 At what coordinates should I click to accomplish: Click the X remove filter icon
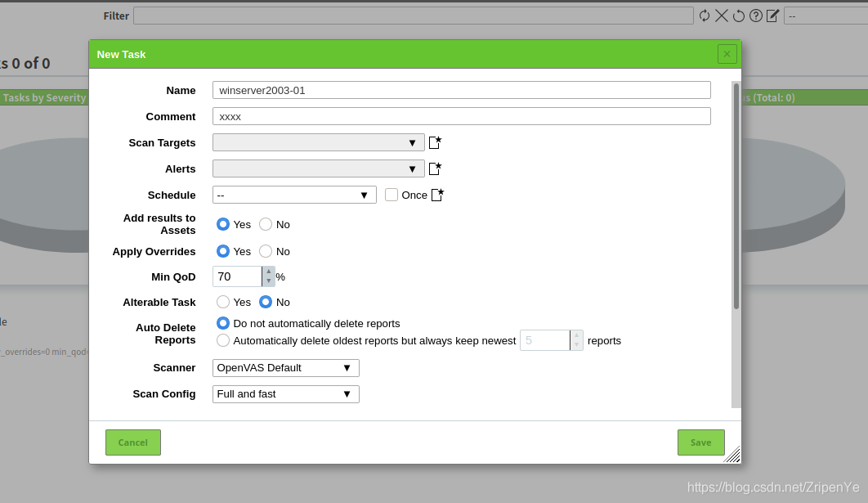(x=722, y=16)
